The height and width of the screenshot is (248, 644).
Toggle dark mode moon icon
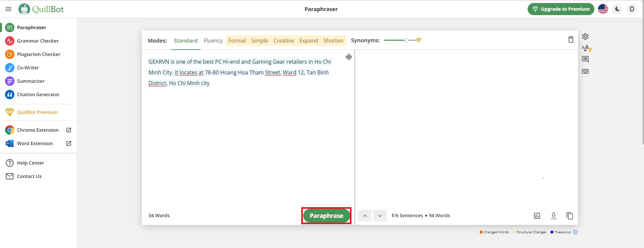(x=618, y=9)
